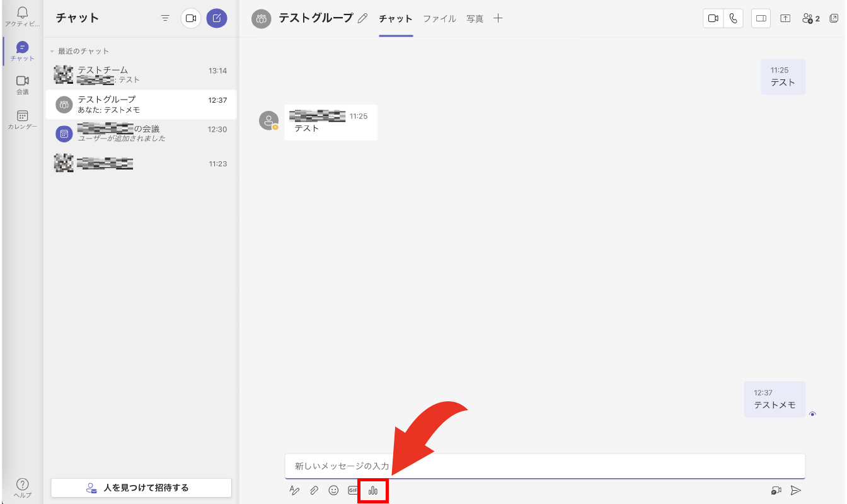Start a new chat with compose button
Image resolution: width=847 pixels, height=504 pixels.
click(217, 18)
